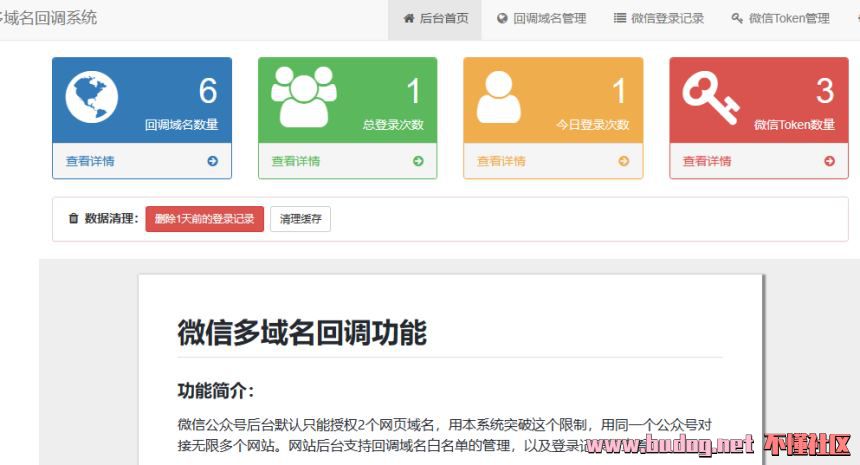This screenshot has height=465, width=860.
Task: Click the single user icon in orange card
Action: click(499, 97)
